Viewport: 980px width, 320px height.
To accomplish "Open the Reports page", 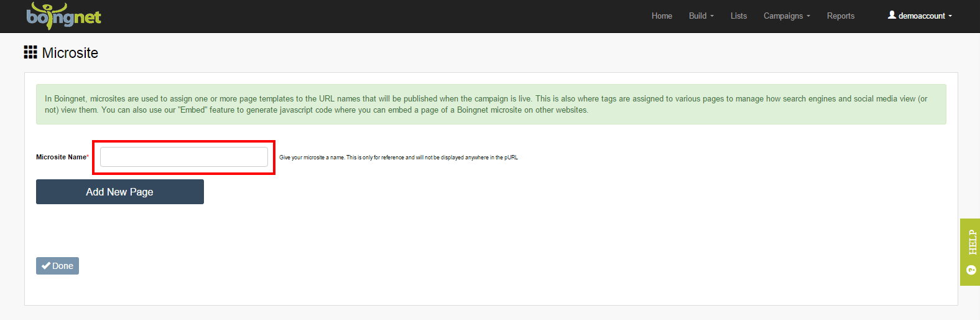I will click(x=841, y=16).
